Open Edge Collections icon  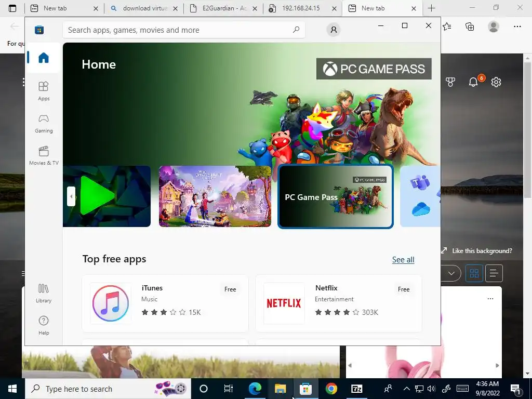pyautogui.click(x=470, y=26)
